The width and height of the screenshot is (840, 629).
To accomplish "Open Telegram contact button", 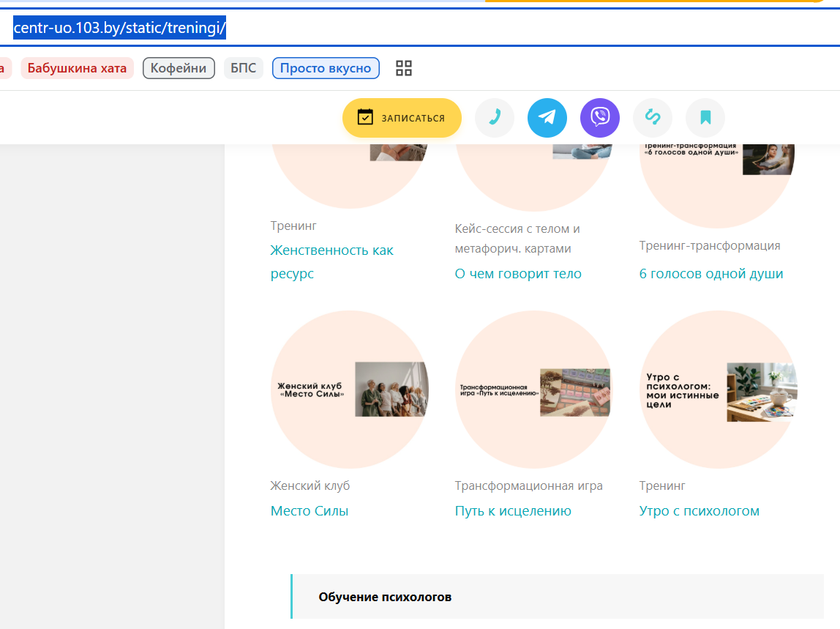I will coord(547,117).
